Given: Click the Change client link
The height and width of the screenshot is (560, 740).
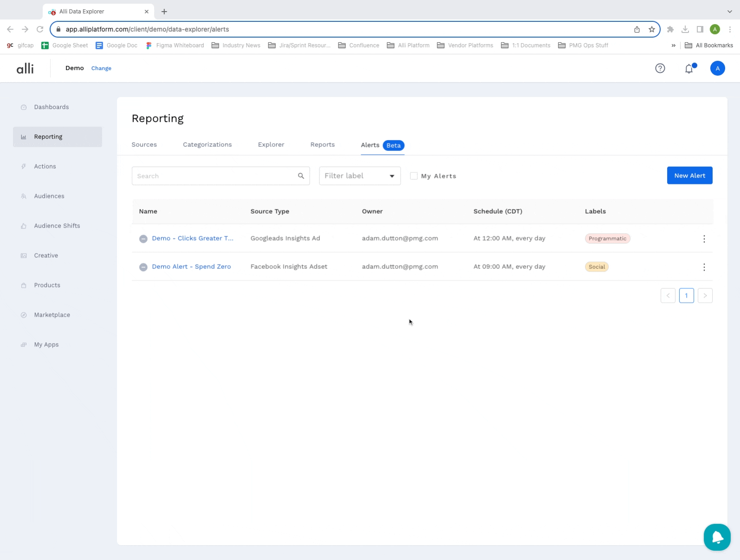Looking at the screenshot, I should [101, 68].
